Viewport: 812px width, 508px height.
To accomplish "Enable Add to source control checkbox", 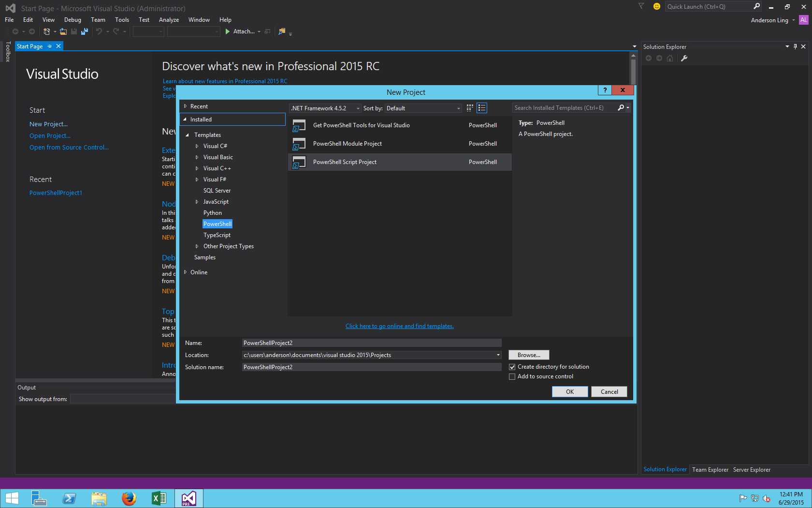I will click(x=512, y=376).
